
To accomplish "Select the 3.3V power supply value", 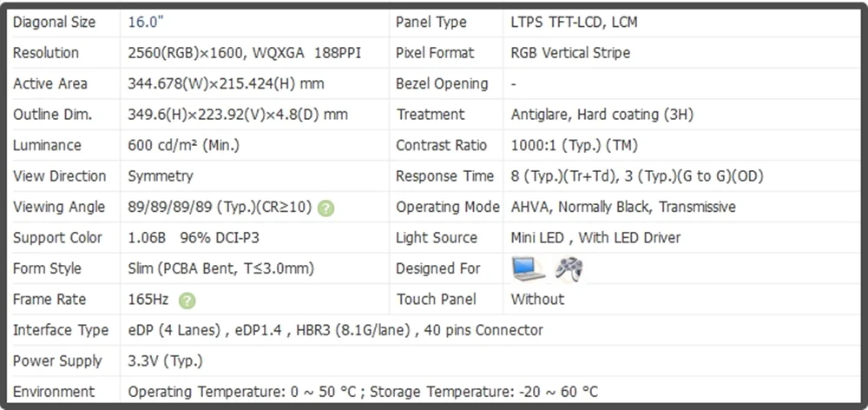I will tap(165, 361).
